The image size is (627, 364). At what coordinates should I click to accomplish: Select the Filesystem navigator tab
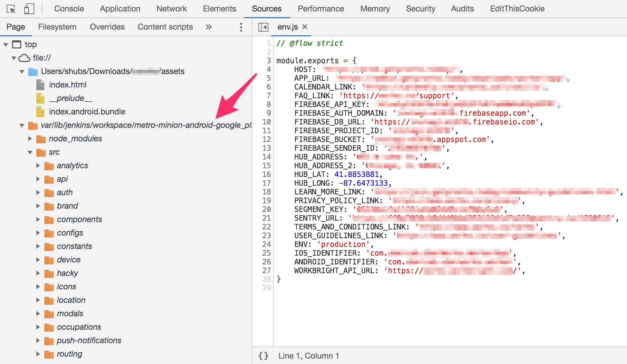[57, 27]
